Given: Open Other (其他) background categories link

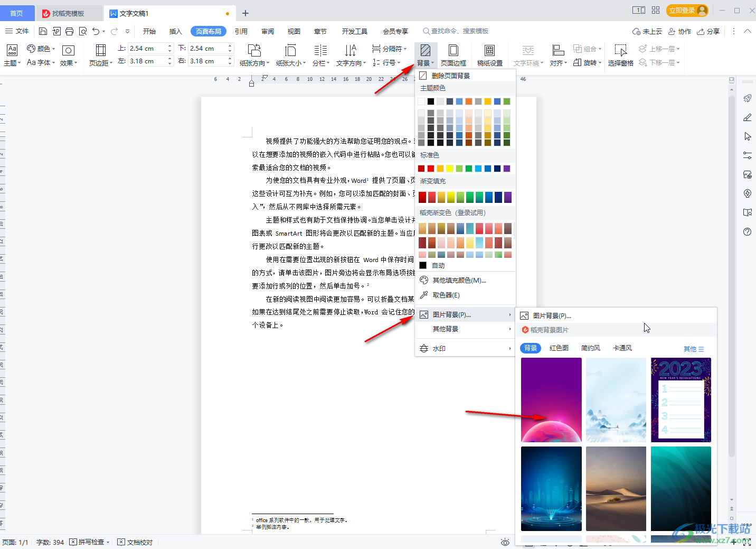Looking at the screenshot, I should 693,349.
